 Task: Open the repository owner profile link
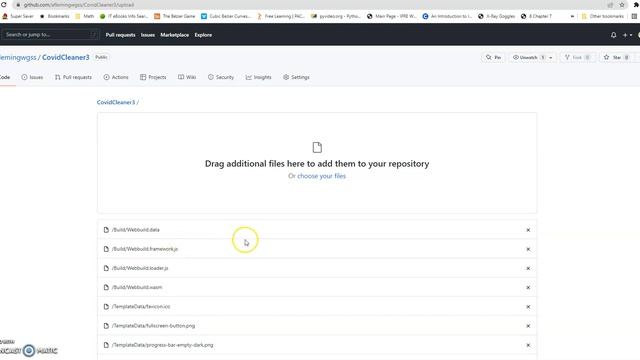point(18,58)
